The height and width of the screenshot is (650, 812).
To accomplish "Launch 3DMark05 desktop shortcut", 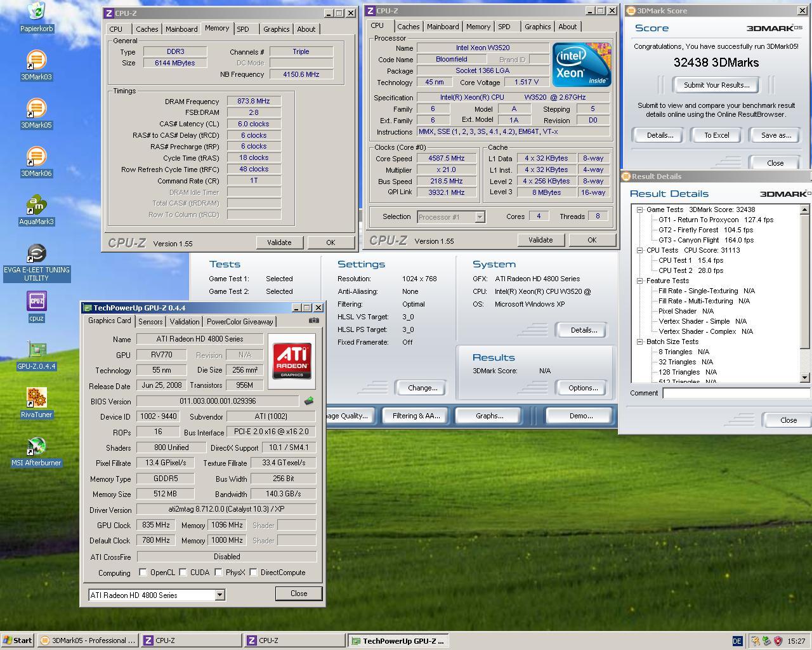I will coord(36,114).
